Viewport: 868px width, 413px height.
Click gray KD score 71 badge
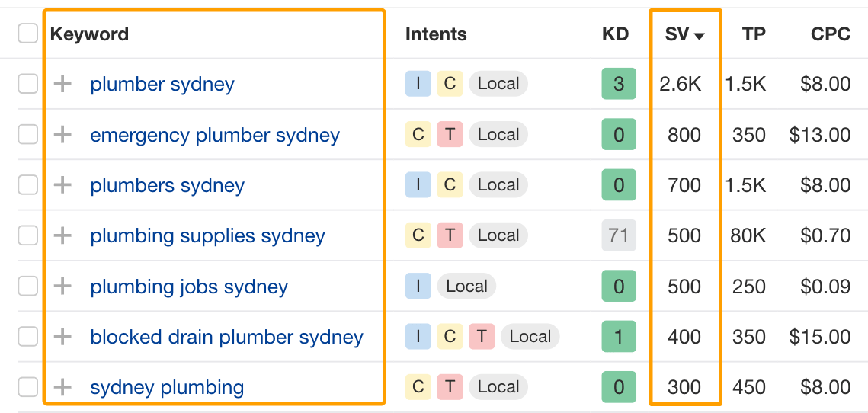click(619, 235)
